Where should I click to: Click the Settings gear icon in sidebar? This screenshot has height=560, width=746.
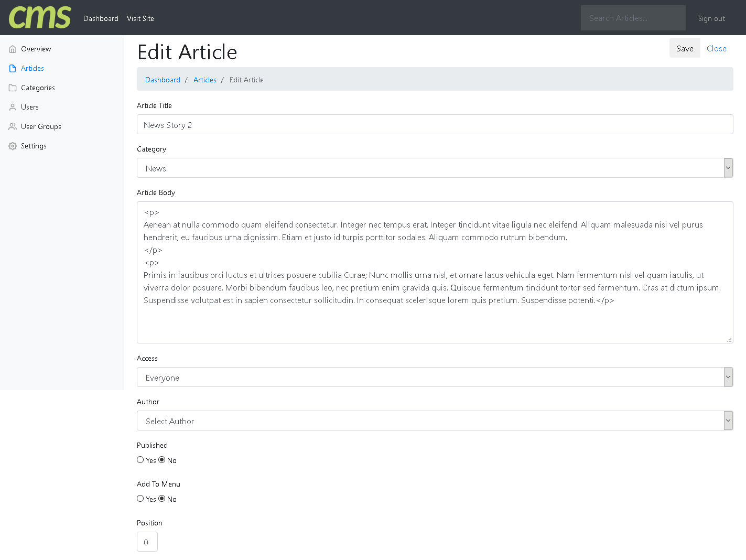(x=13, y=146)
